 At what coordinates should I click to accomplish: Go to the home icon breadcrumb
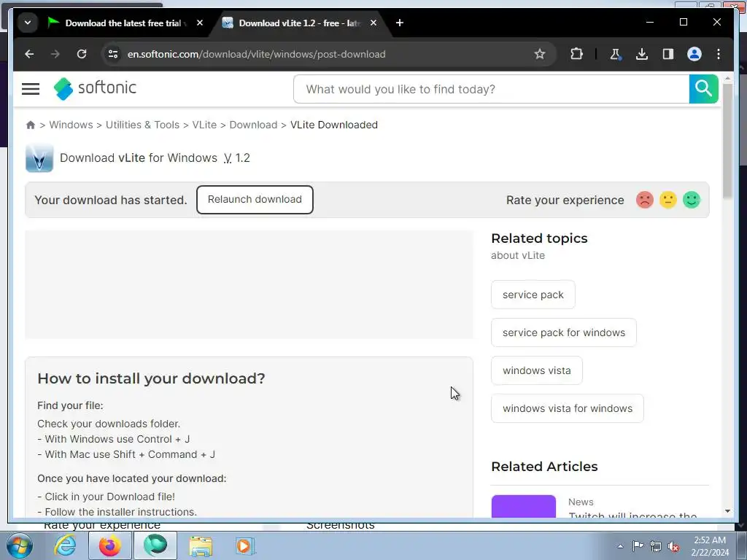31,125
